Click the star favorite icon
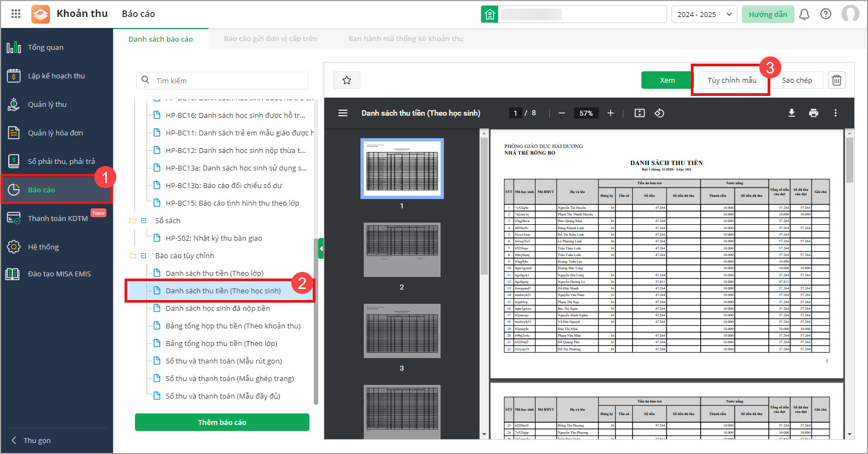Image resolution: width=868 pixels, height=454 pixels. [x=346, y=80]
